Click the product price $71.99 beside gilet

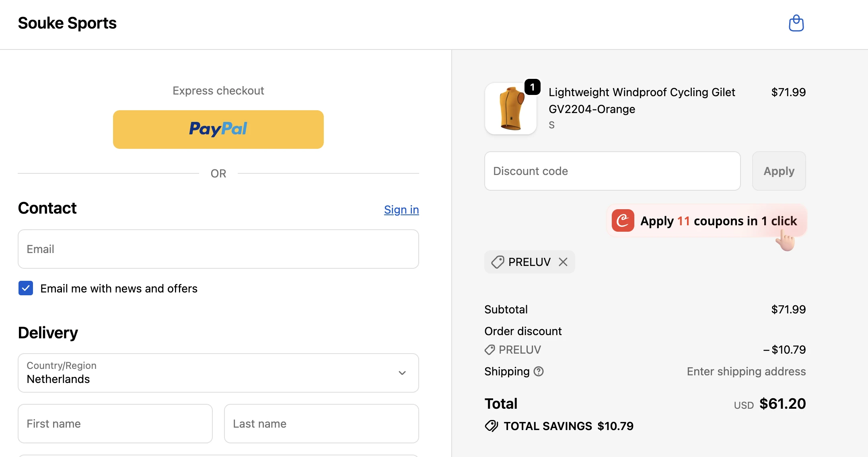pyautogui.click(x=788, y=92)
